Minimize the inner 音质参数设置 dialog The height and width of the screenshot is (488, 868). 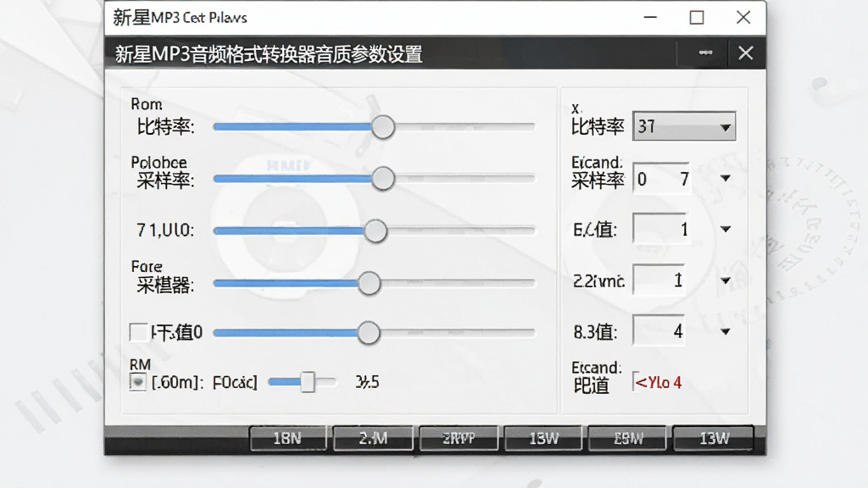tap(705, 53)
